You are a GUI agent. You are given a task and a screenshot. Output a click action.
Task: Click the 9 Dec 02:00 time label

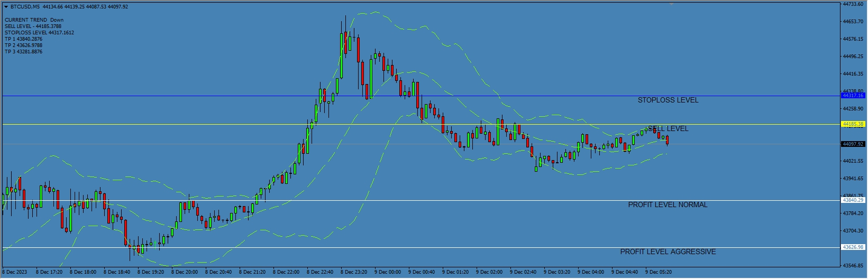point(489,272)
